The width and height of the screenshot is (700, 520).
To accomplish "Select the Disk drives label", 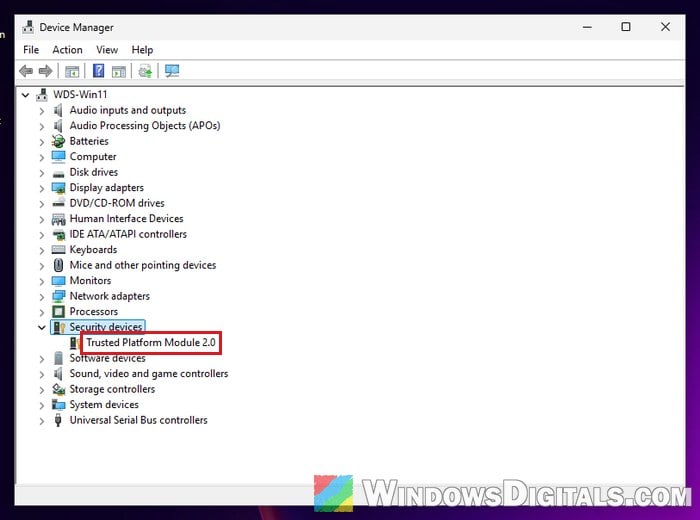I will point(94,172).
